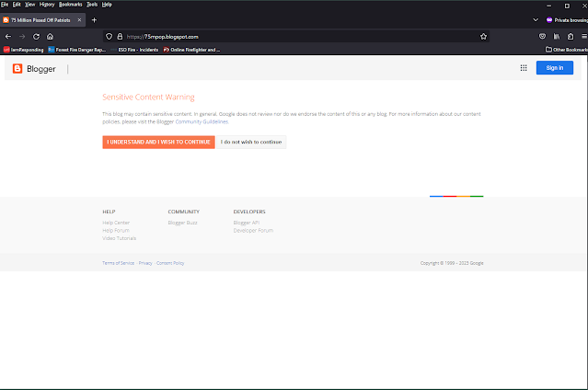Screen dimensions: 588x390
Task: Click the Private browsing mask icon
Action: (549, 20)
